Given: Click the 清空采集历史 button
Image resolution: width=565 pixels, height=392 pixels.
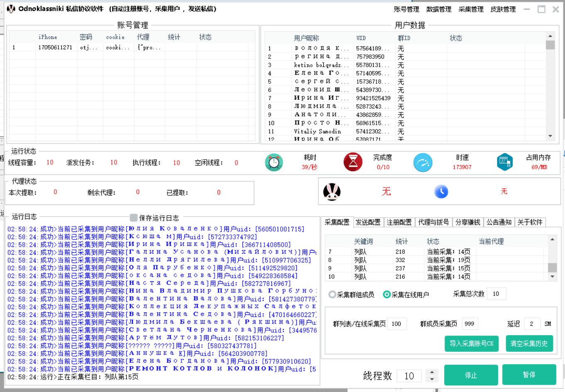Looking at the screenshot, I should tap(528, 343).
